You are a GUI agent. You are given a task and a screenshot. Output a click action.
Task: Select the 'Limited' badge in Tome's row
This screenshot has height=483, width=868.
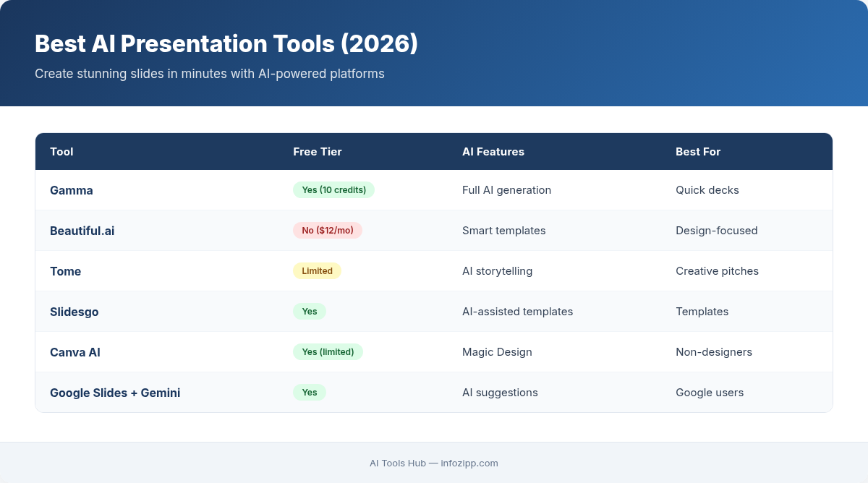(x=317, y=270)
